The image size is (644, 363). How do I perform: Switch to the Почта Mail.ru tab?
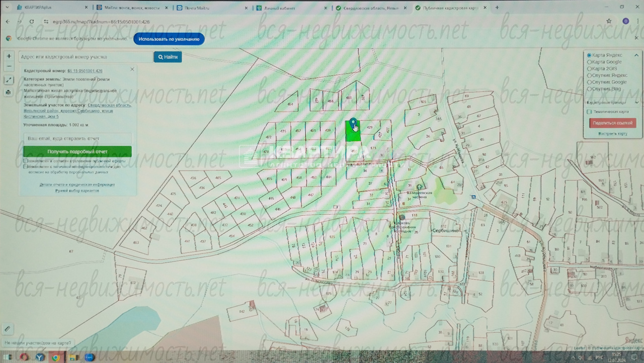211,8
